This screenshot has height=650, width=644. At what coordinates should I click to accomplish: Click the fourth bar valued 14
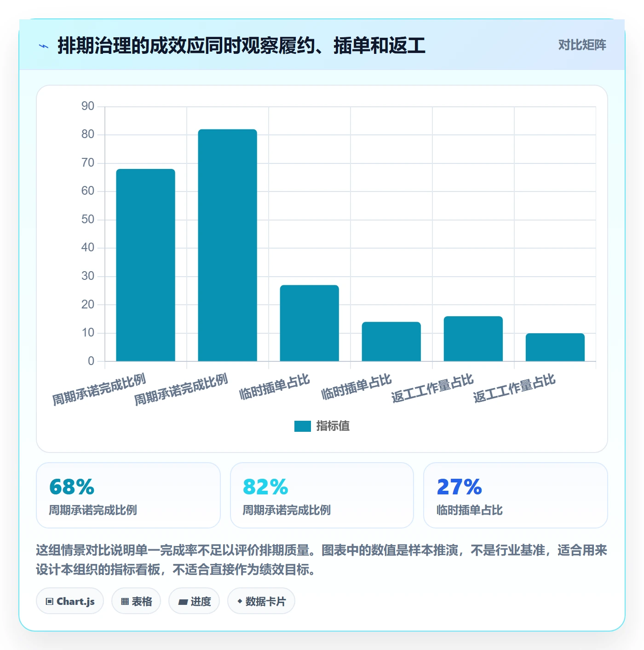(391, 342)
